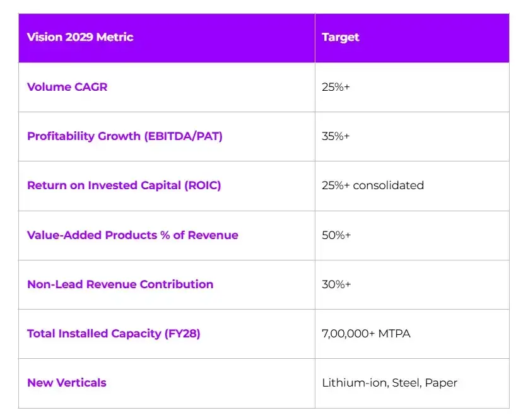Click the '25%+ consolidated' target value

[373, 185]
